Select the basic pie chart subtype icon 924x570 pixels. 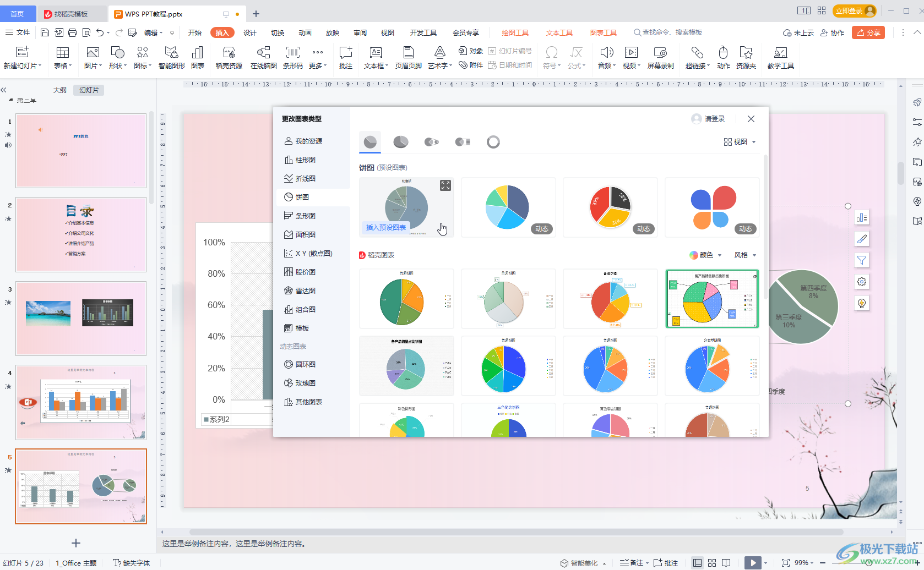point(370,142)
